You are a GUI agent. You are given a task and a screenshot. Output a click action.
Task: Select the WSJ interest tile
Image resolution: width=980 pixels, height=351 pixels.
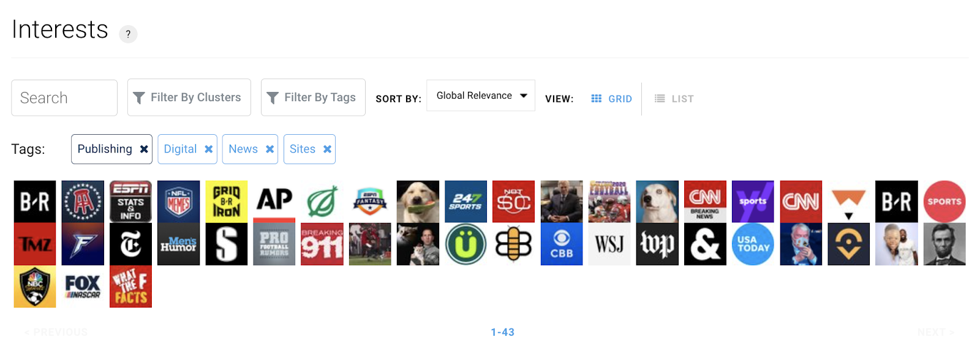(x=609, y=244)
